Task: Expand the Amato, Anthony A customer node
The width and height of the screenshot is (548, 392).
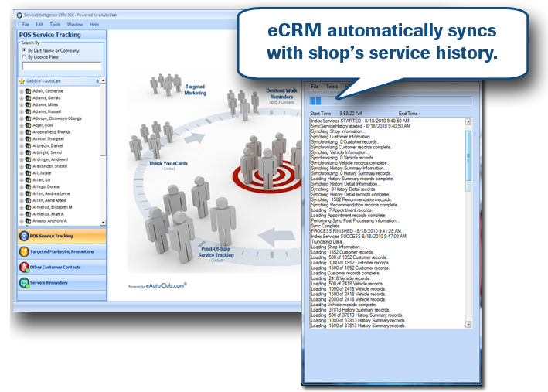Action: 22,221
